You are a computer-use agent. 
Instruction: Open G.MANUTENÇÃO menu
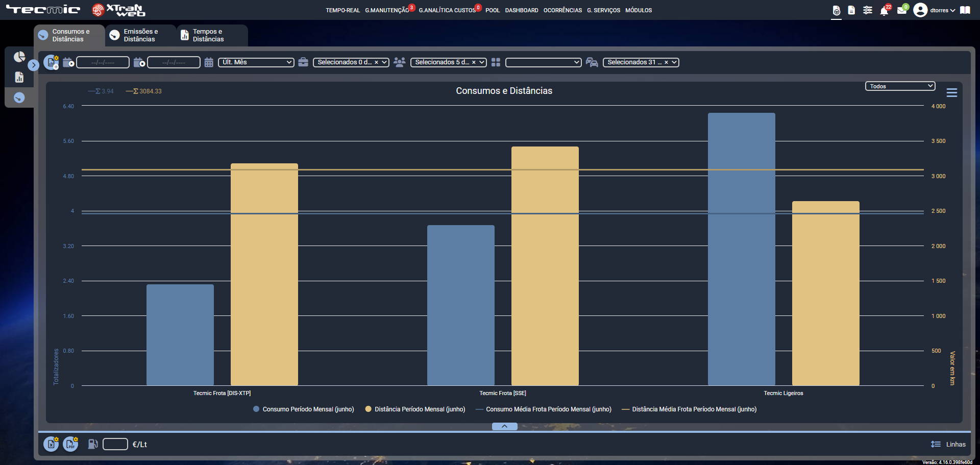[x=387, y=10]
